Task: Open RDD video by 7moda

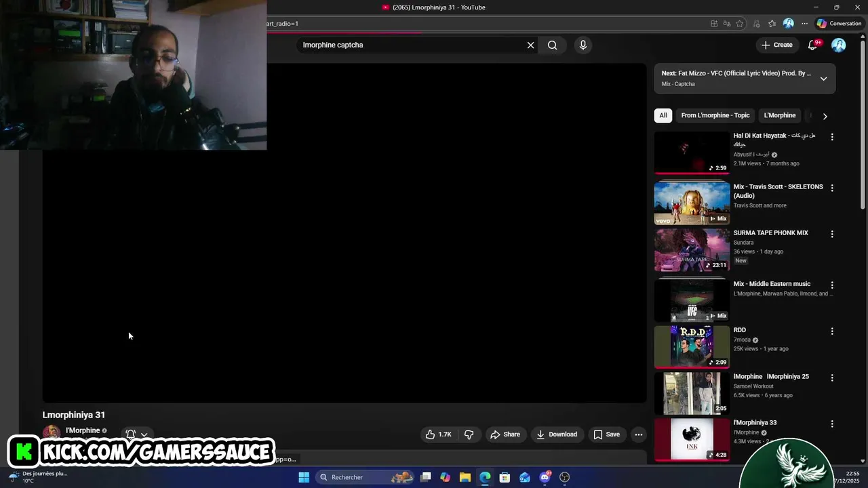Action: point(692,346)
